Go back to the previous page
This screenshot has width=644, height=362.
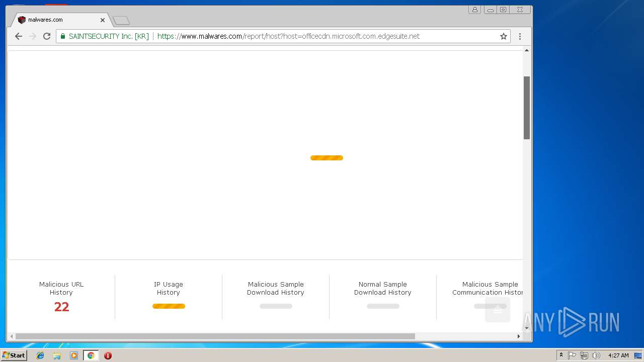pyautogui.click(x=19, y=36)
